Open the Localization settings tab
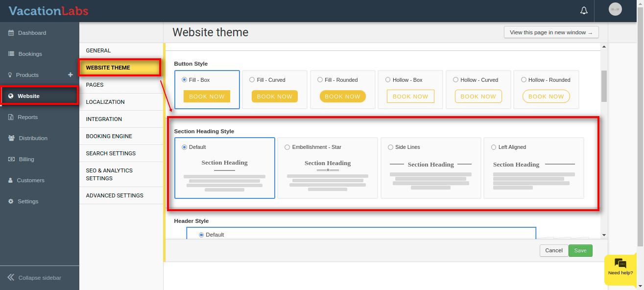Image resolution: width=644 pixels, height=290 pixels. coord(105,102)
